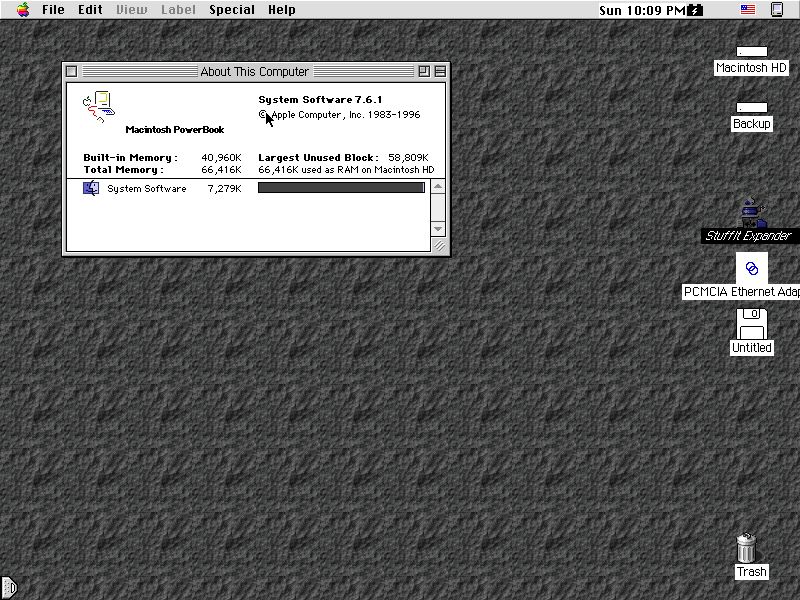
Task: Select the PCMCIA Ethernet Adapter icon
Action: tap(752, 268)
